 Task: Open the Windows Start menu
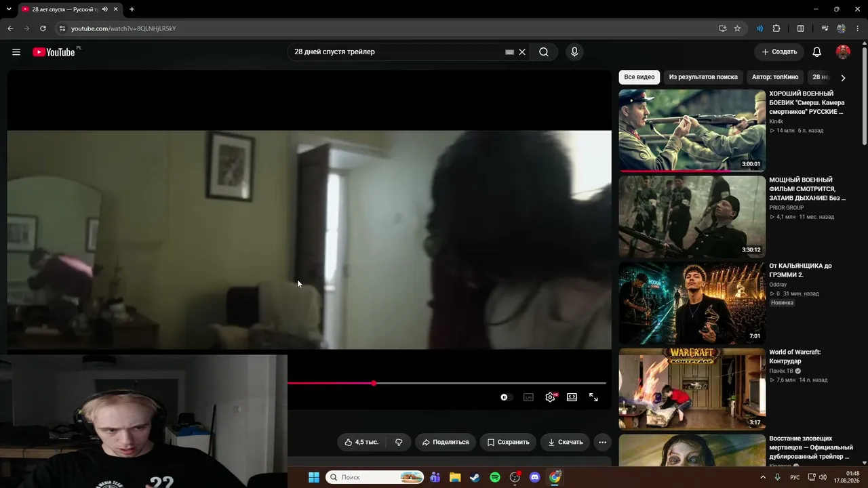click(x=314, y=477)
